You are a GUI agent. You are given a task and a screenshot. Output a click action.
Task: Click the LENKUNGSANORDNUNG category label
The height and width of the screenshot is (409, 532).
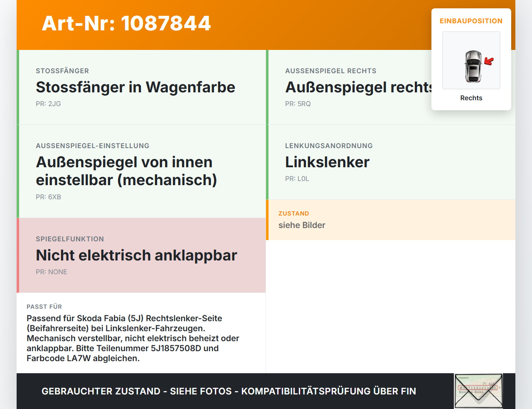tap(329, 146)
